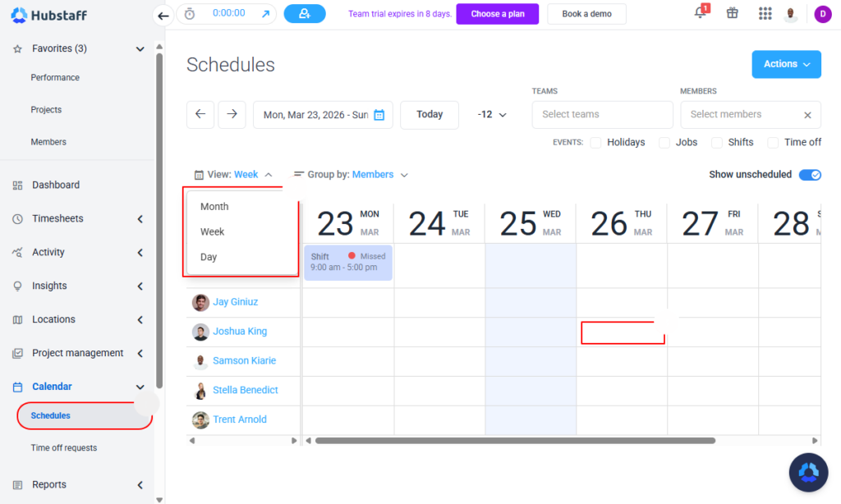The image size is (841, 504).
Task: Click the invite member button
Action: [305, 14]
